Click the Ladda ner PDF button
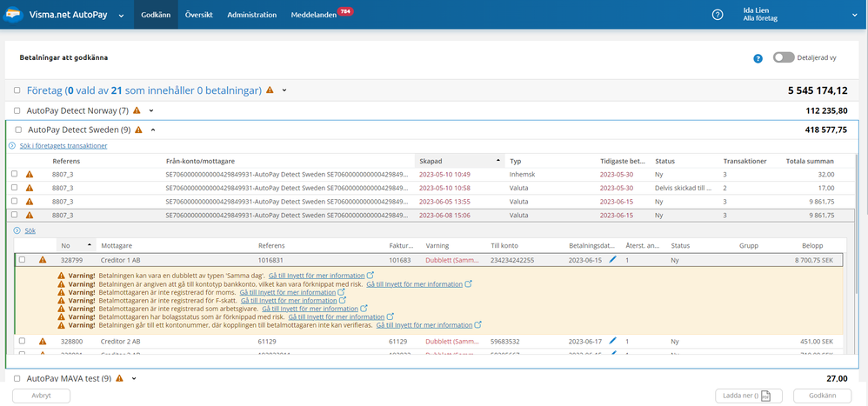 749,396
